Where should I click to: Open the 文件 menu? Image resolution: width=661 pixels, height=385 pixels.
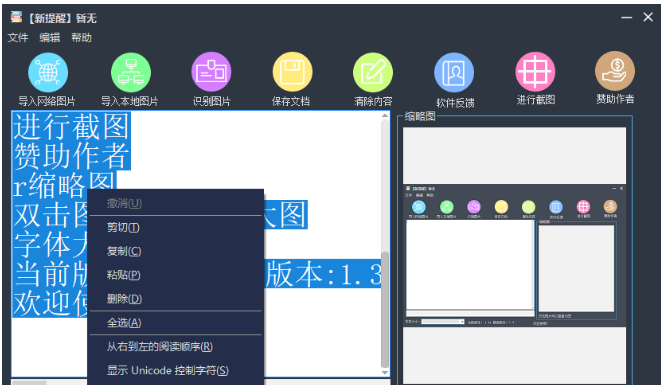[18, 38]
